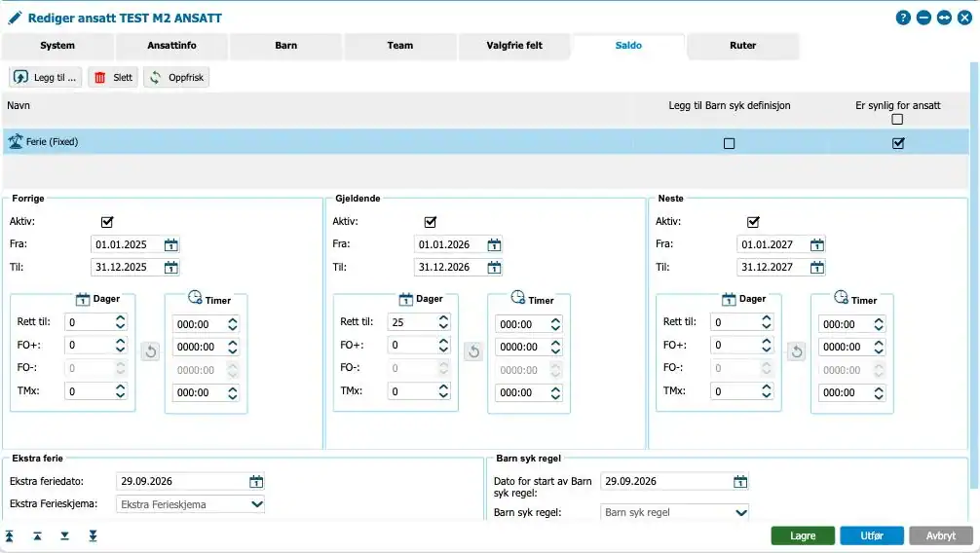Switch to the System tab

pos(57,46)
